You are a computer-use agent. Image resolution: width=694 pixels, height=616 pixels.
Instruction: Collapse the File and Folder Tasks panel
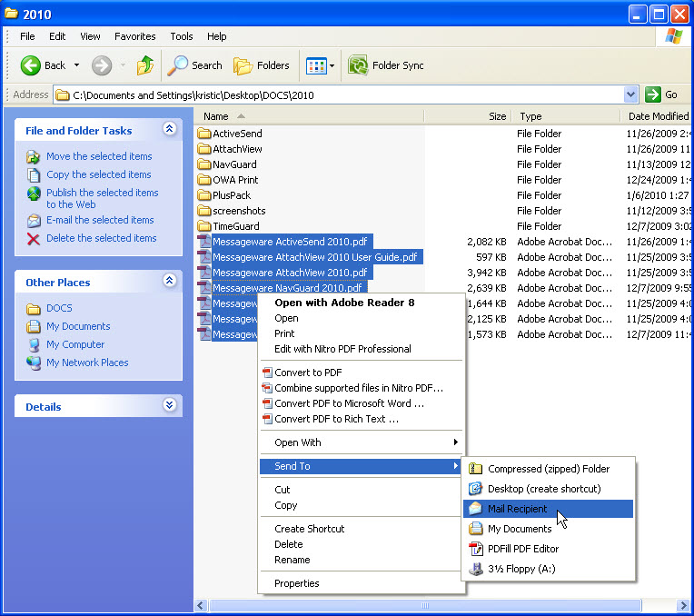point(170,129)
